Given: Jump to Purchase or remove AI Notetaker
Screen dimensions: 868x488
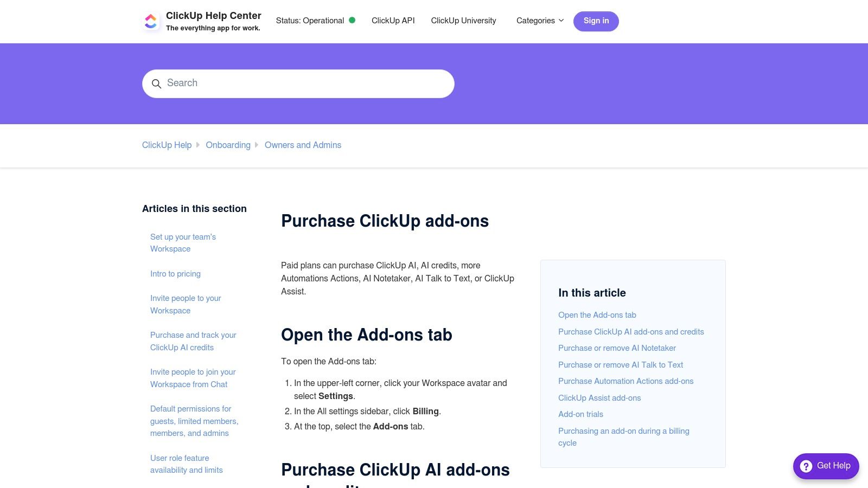Looking at the screenshot, I should coord(617,348).
